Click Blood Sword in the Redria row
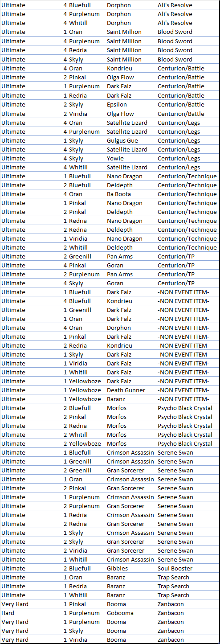Viewport: 220px width, 644px height. point(175,50)
